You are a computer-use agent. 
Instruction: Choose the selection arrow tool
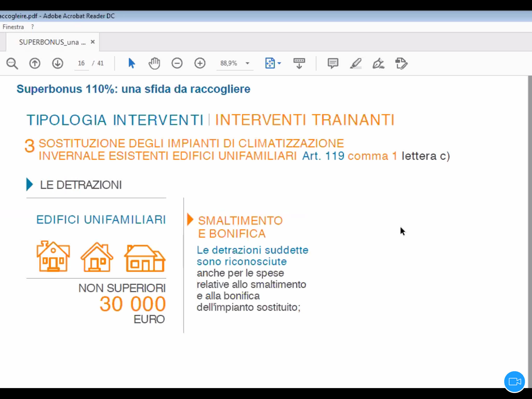coord(132,63)
